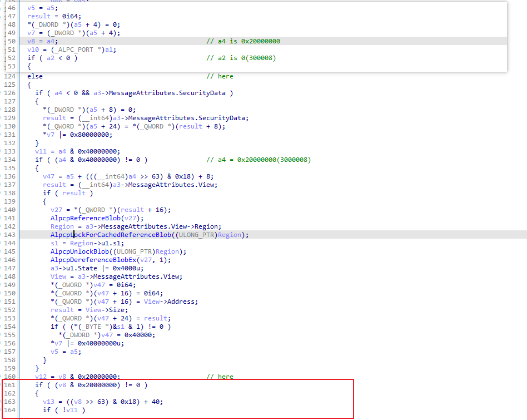527x420 pixels.
Task: Click SecurityData in the line 126 condition
Action: [202, 93]
